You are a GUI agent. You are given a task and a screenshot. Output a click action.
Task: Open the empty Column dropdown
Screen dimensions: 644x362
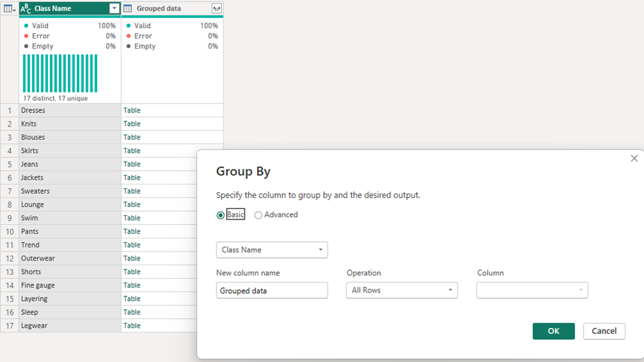click(x=532, y=290)
